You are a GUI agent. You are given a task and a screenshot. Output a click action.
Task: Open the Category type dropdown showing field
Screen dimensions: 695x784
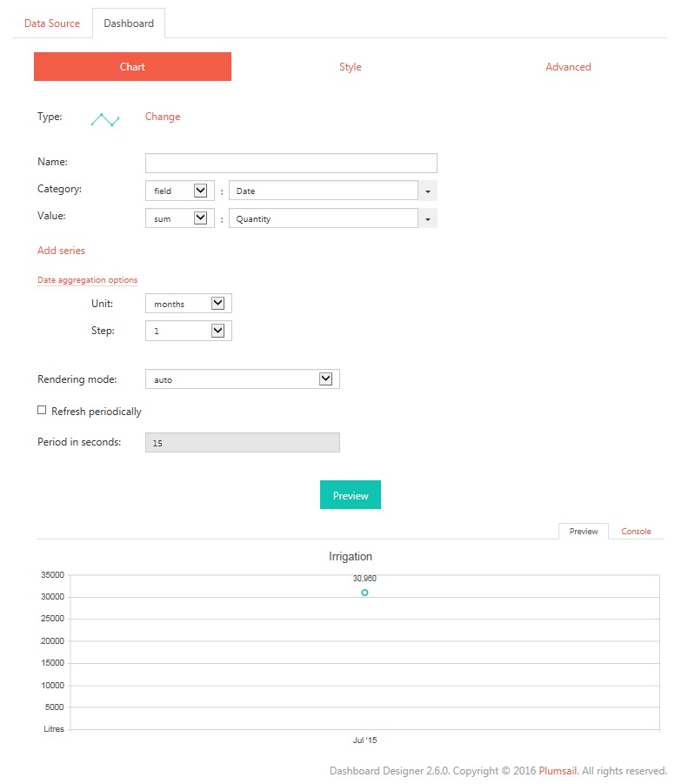[180, 191]
